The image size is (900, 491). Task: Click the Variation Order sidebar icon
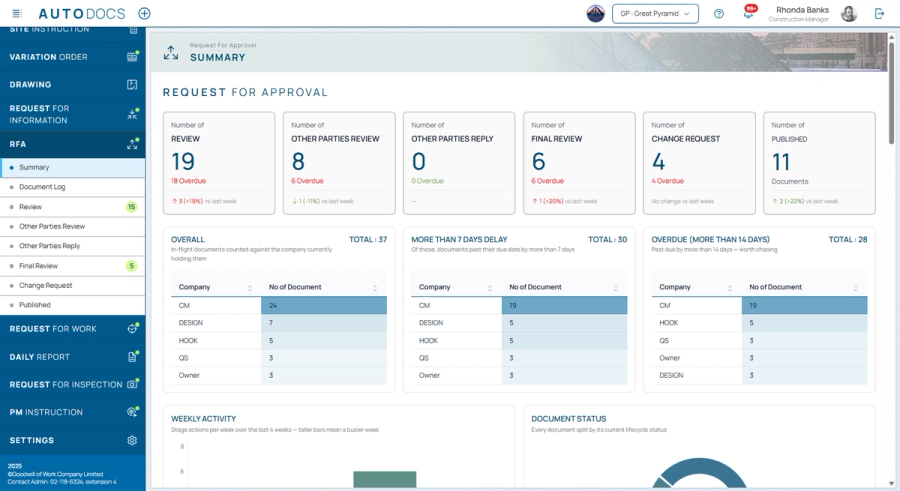[x=132, y=56]
